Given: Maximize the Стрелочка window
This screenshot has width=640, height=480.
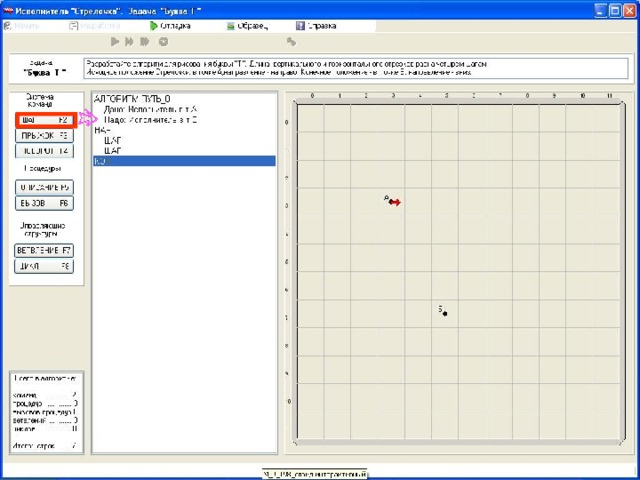Looking at the screenshot, I should point(615,11).
